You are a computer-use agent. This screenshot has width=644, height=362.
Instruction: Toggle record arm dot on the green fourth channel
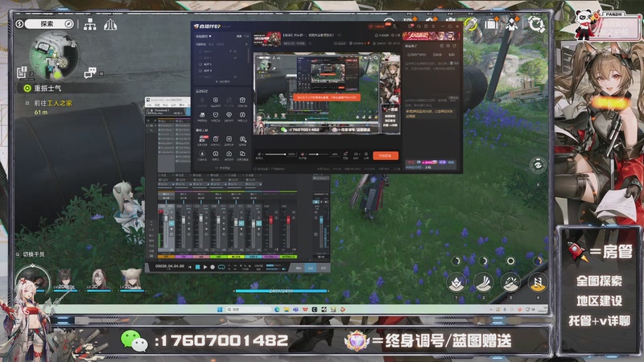224,228
